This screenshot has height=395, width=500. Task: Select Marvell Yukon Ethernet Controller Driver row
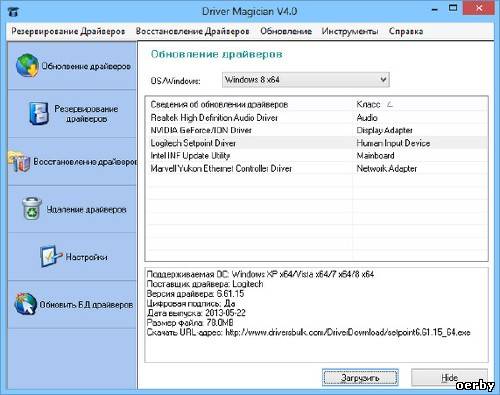[317, 168]
